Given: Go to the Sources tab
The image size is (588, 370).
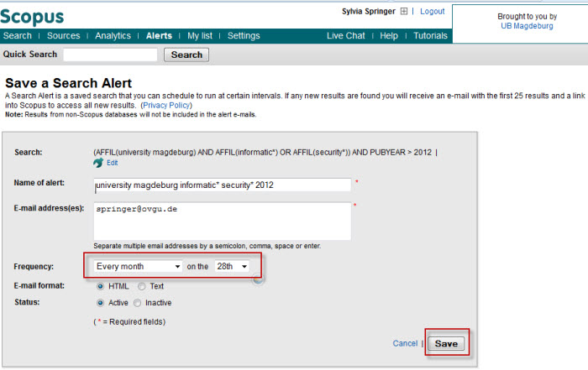Looking at the screenshot, I should [63, 36].
